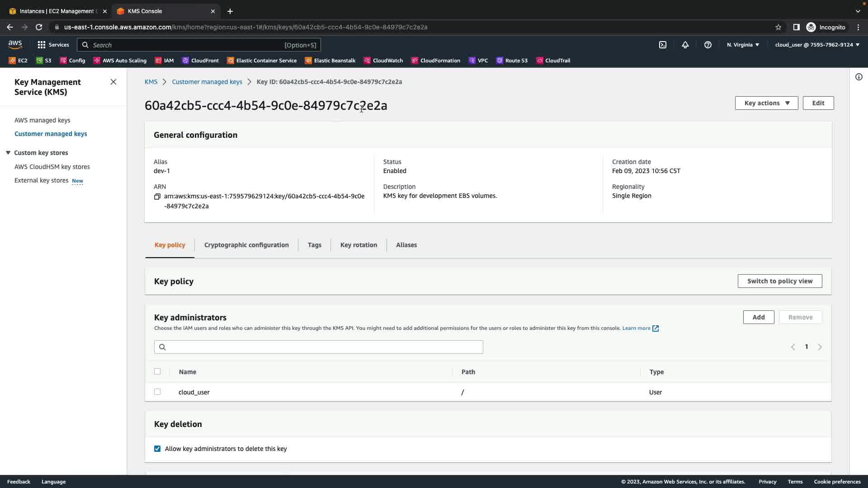The width and height of the screenshot is (868, 488).
Task: Open CloudWatch shortcut in favorites bar
Action: click(x=383, y=61)
